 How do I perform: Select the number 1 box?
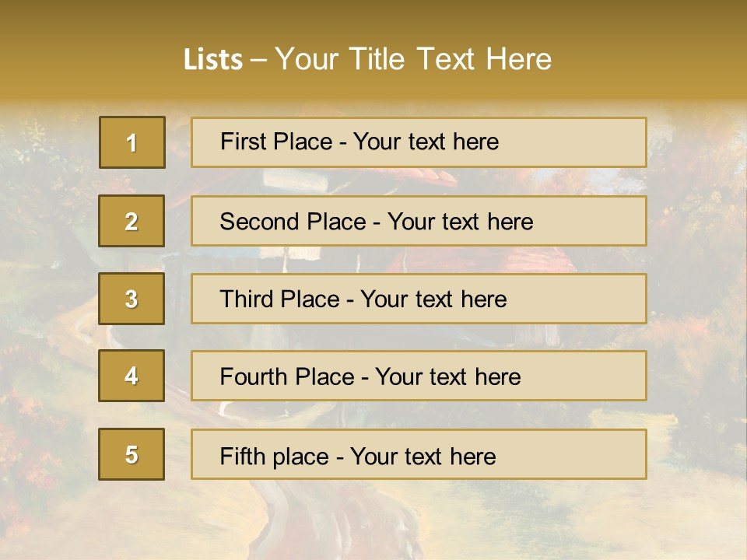click(132, 142)
